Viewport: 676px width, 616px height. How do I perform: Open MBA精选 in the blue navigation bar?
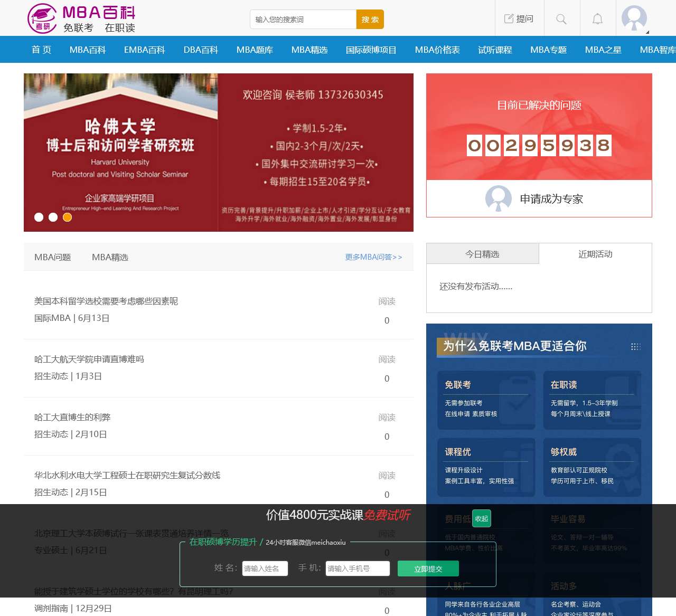click(309, 50)
